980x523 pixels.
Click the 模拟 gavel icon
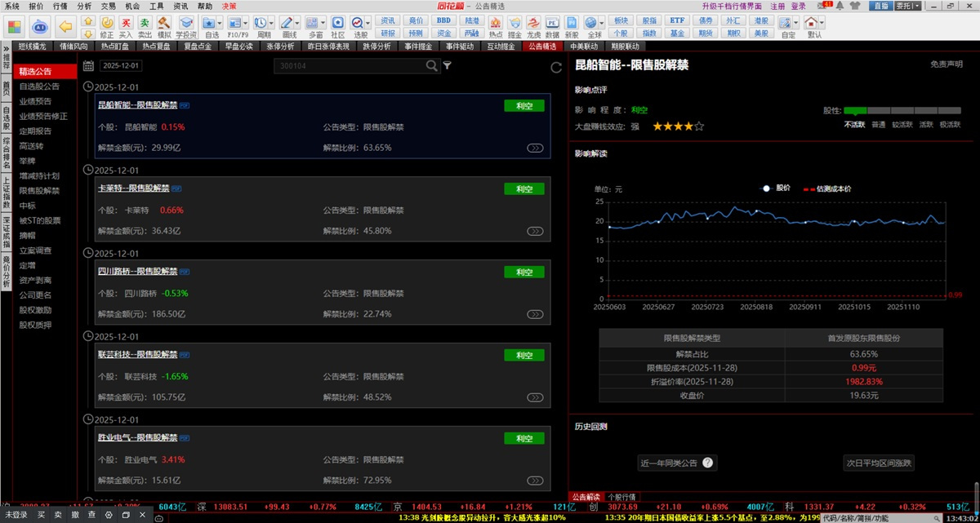pyautogui.click(x=164, y=22)
